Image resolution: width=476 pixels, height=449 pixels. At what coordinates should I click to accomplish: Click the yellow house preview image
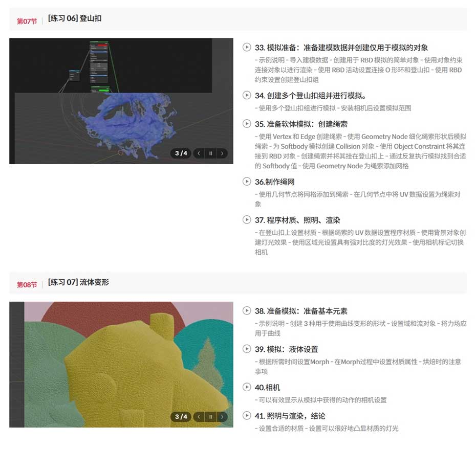pos(121,364)
